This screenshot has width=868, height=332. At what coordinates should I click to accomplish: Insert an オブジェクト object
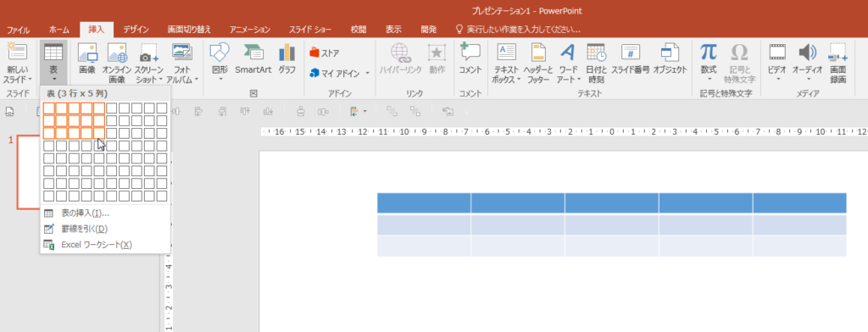tap(670, 58)
